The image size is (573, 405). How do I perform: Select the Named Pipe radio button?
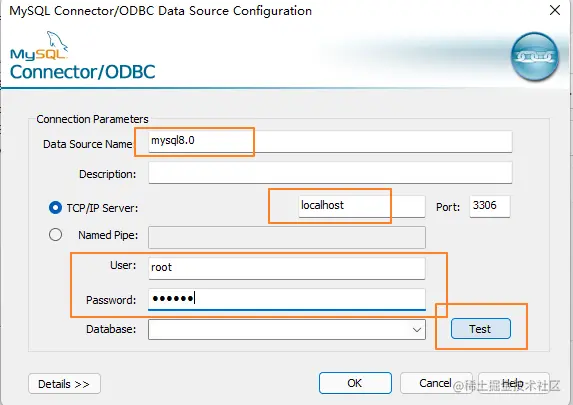point(55,235)
